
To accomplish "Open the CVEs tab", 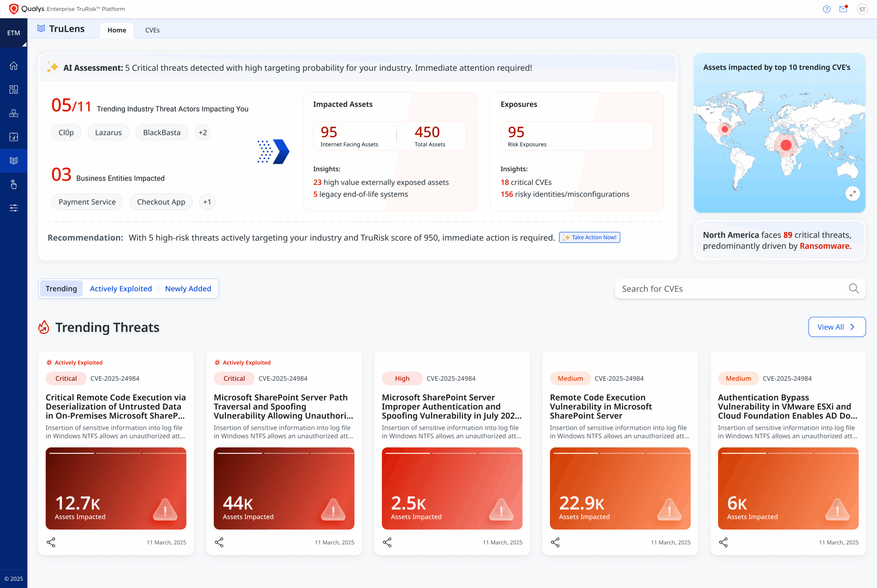I will (152, 30).
